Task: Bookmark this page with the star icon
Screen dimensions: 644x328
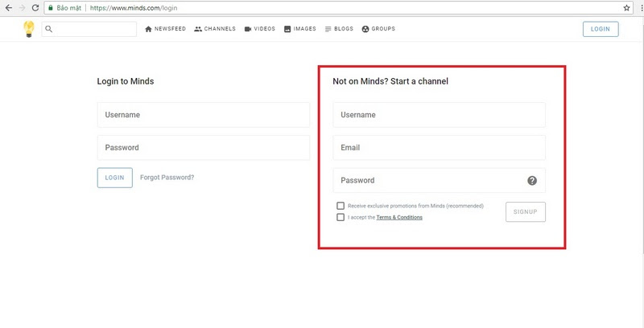Action: pyautogui.click(x=626, y=8)
